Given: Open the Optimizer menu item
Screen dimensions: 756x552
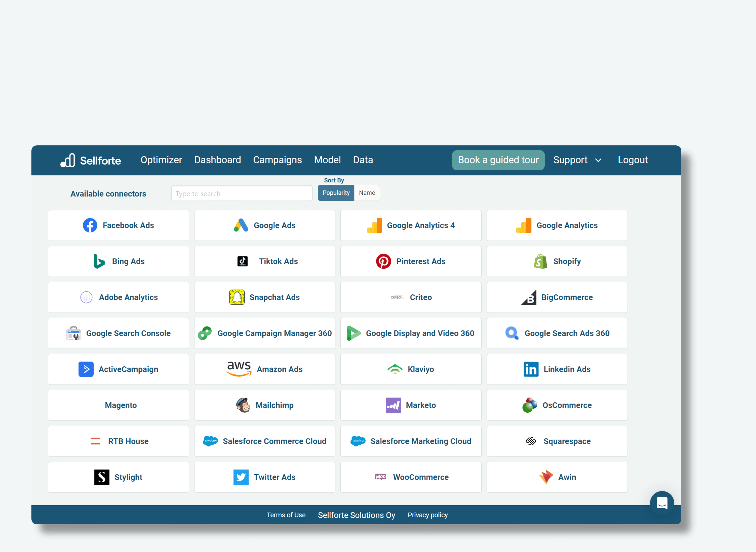Looking at the screenshot, I should pos(161,160).
